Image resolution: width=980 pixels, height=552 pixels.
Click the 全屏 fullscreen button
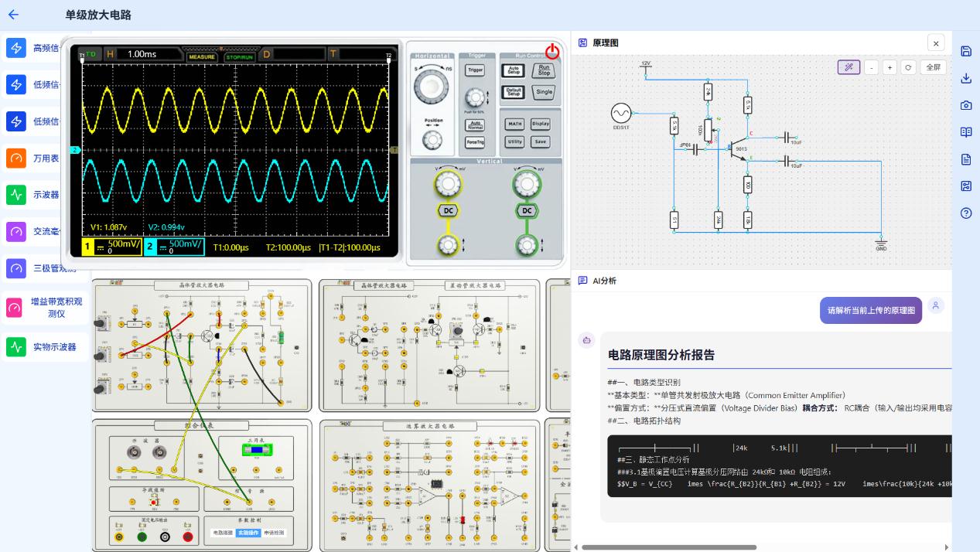(x=934, y=67)
